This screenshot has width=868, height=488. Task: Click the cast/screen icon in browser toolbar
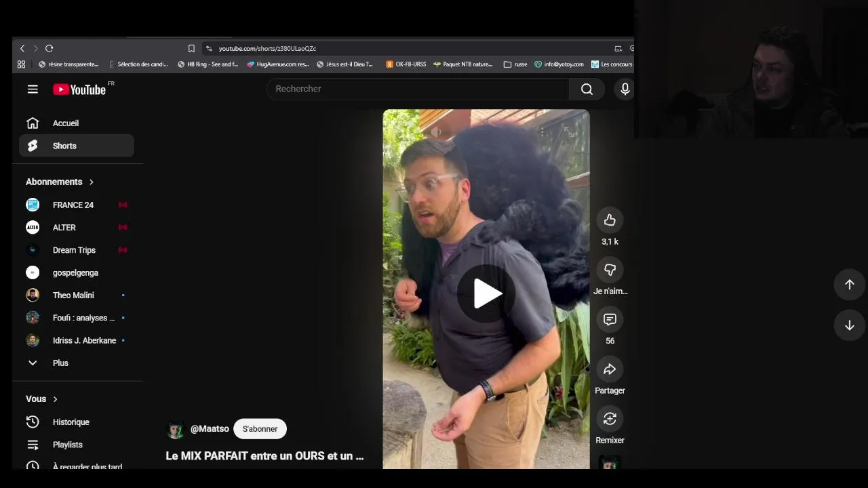pos(618,48)
